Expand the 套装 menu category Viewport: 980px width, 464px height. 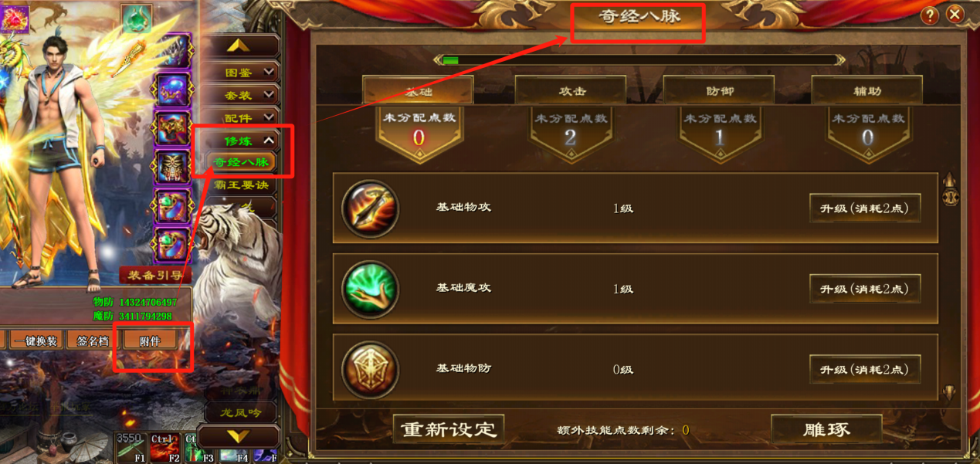240,95
